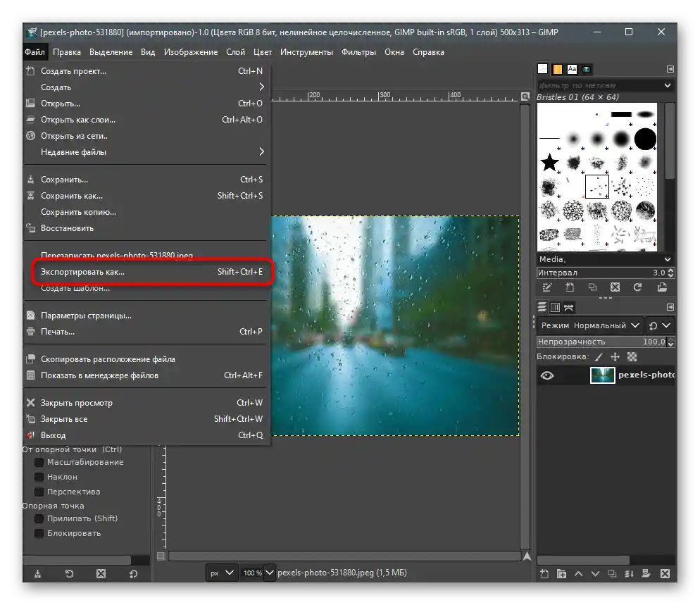The height and width of the screenshot is (605, 700).
Task: Open the Цвет menu
Action: (262, 52)
